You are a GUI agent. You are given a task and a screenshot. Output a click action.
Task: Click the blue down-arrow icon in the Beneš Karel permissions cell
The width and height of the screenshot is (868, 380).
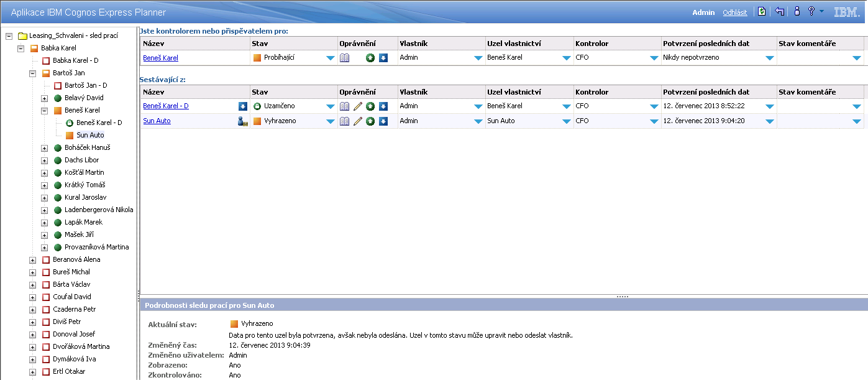coord(383,58)
